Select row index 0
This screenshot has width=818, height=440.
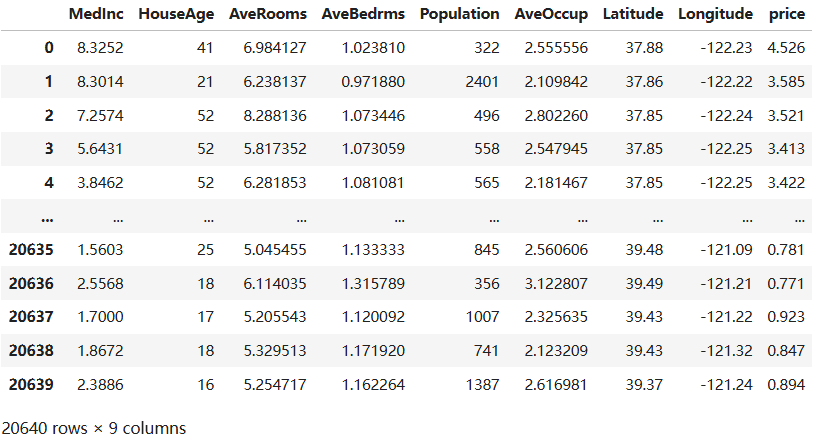47,49
